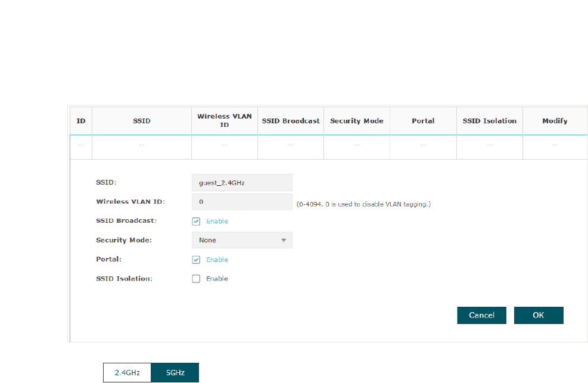Screen dimensions: 588x383
Task: Click the Modify column header
Action: click(555, 121)
